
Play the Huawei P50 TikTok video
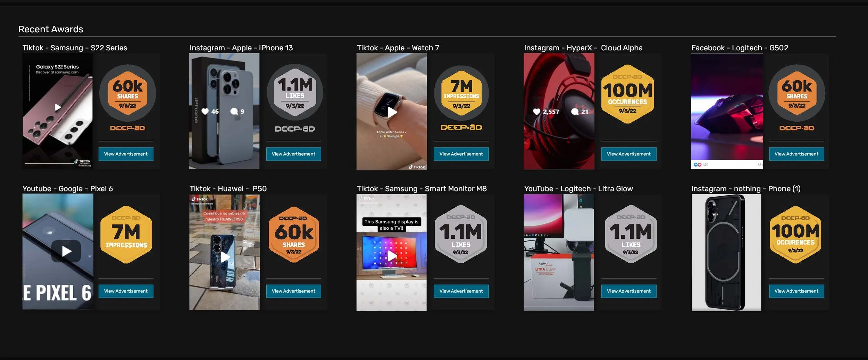(225, 257)
